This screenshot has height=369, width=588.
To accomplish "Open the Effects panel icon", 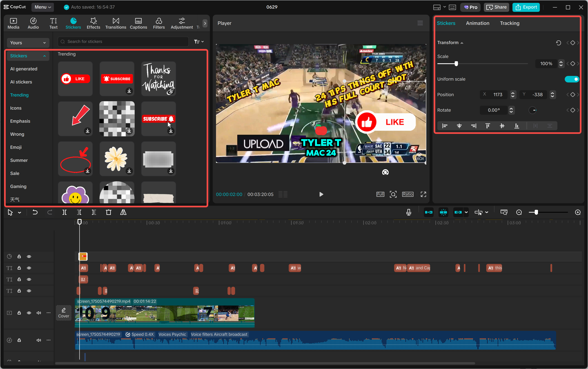I will 93,23.
